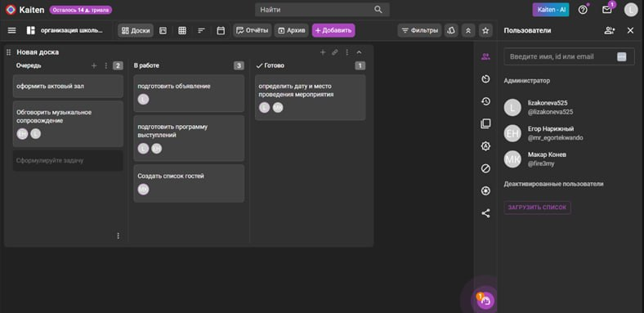Open the Отчёты tab
The image size is (644, 313).
tap(253, 30)
